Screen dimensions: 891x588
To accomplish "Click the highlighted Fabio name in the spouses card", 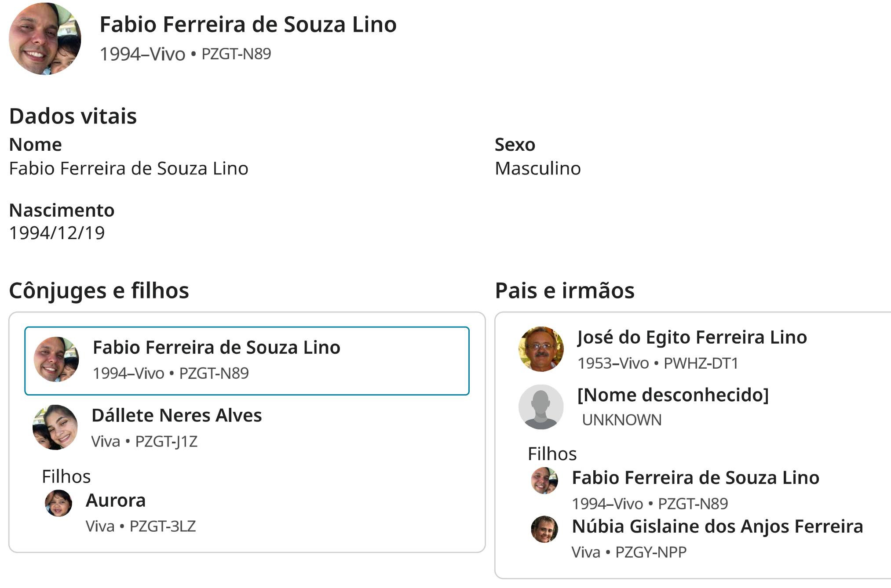I will [216, 348].
